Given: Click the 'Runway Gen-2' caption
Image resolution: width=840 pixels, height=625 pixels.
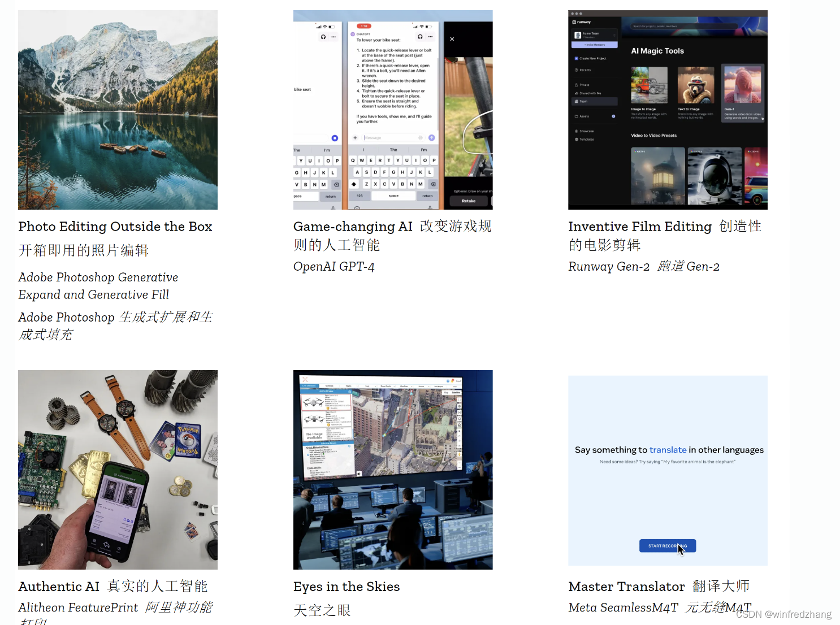Looking at the screenshot, I should pos(609,267).
